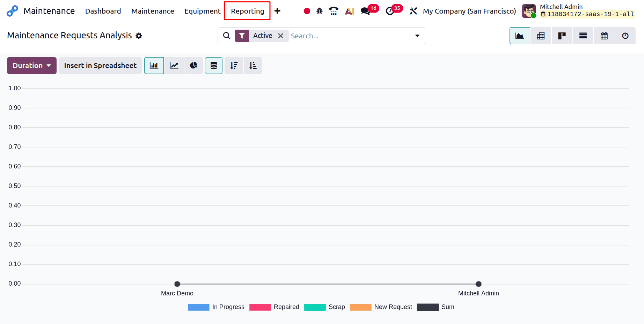The width and height of the screenshot is (644, 324).
Task: Toggle the New Request legend swatch
Action: 361,307
